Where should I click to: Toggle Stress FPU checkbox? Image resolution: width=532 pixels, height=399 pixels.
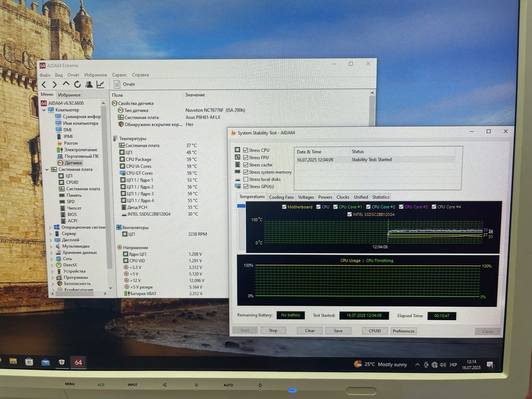246,157
